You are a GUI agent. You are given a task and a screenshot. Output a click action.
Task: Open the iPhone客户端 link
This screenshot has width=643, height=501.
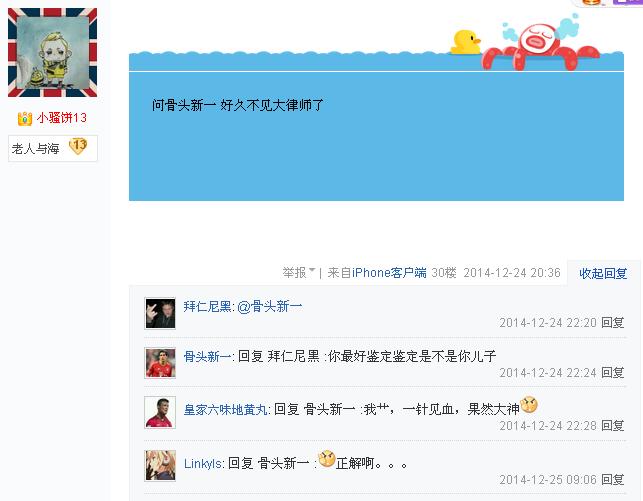tap(389, 273)
